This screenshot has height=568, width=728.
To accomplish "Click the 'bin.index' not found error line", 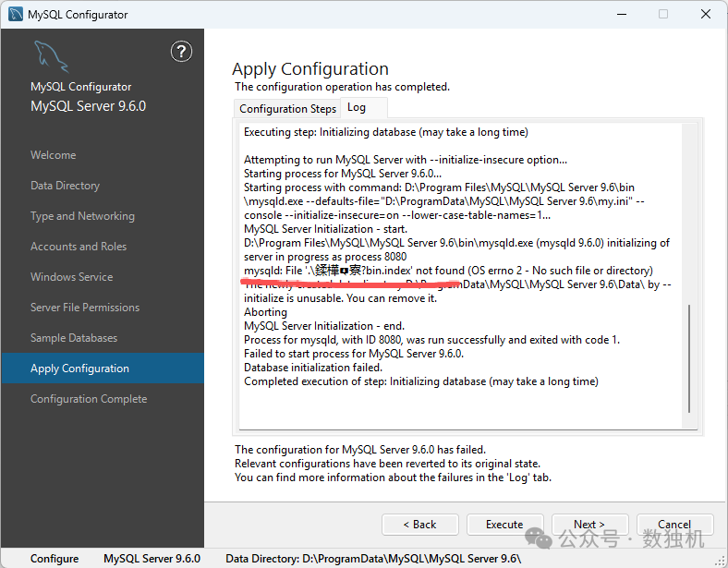I will pos(448,271).
